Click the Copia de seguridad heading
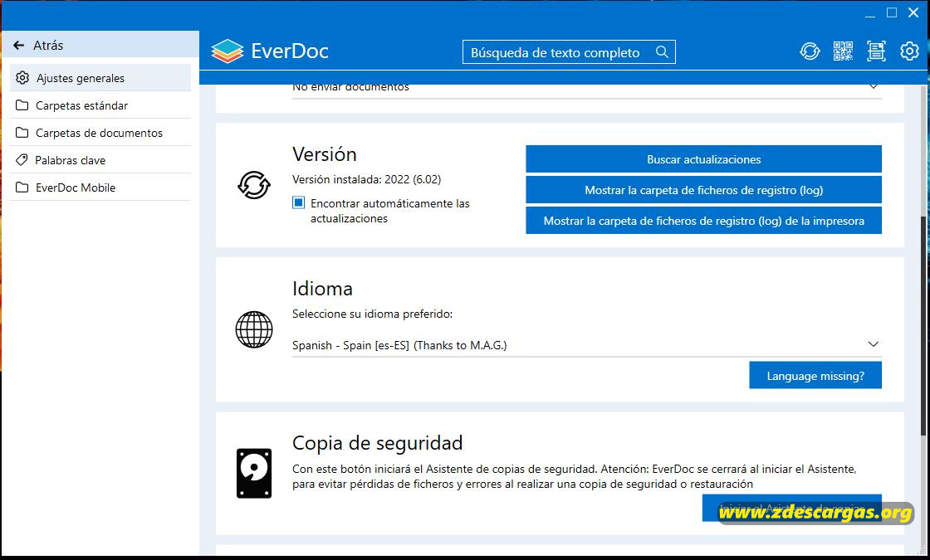The height and width of the screenshot is (560, 930). pyautogui.click(x=377, y=443)
